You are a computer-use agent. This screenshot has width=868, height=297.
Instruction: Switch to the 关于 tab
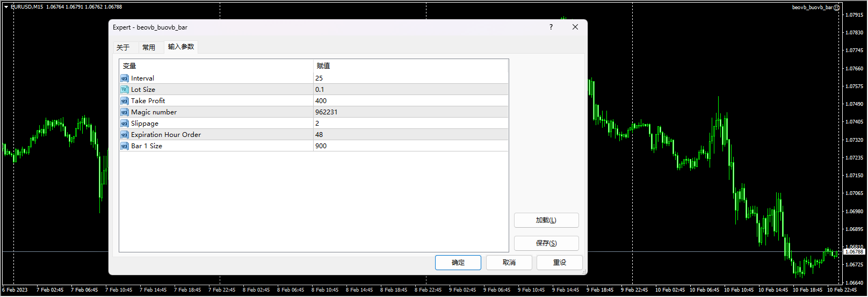point(123,47)
